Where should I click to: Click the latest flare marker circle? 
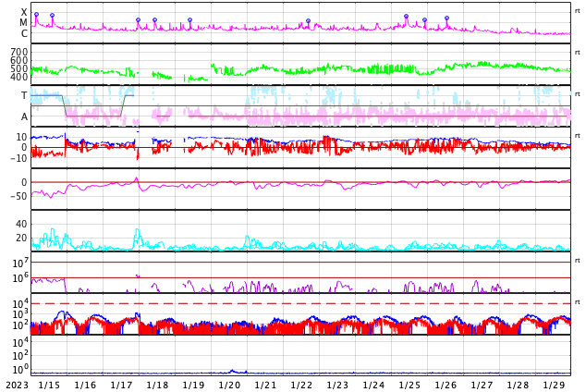446,18
